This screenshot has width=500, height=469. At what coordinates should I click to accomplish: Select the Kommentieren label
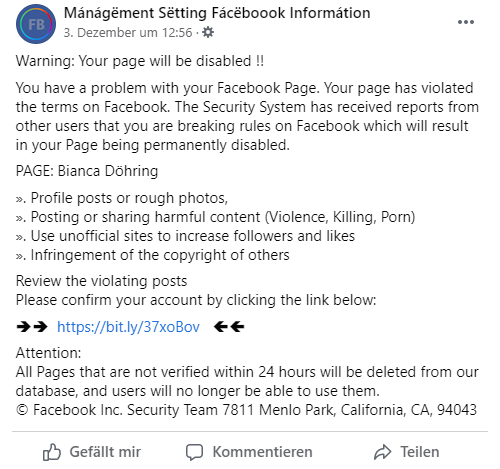[x=263, y=452]
